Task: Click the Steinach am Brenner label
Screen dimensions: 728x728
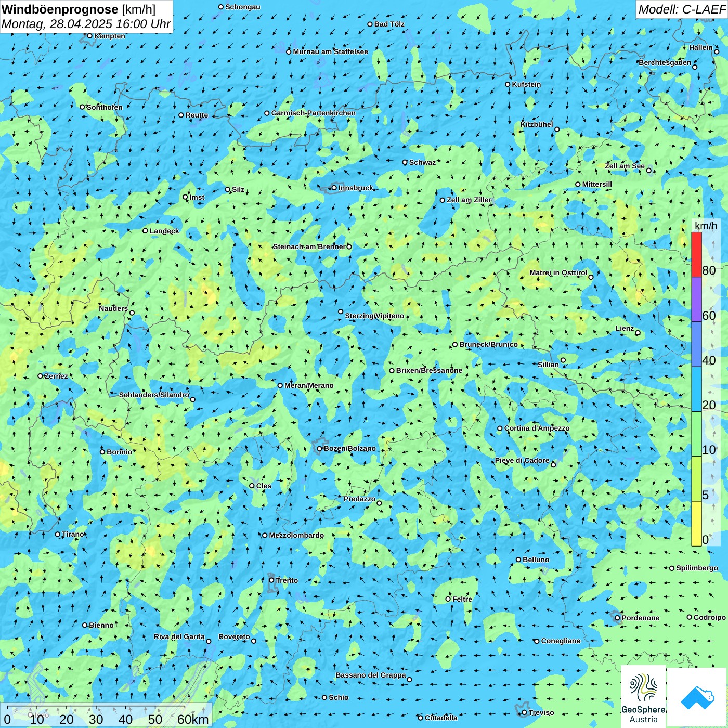Action: coord(309,246)
